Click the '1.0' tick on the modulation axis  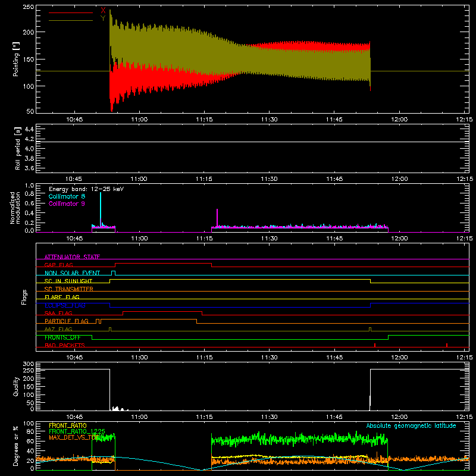pyautogui.click(x=29, y=186)
